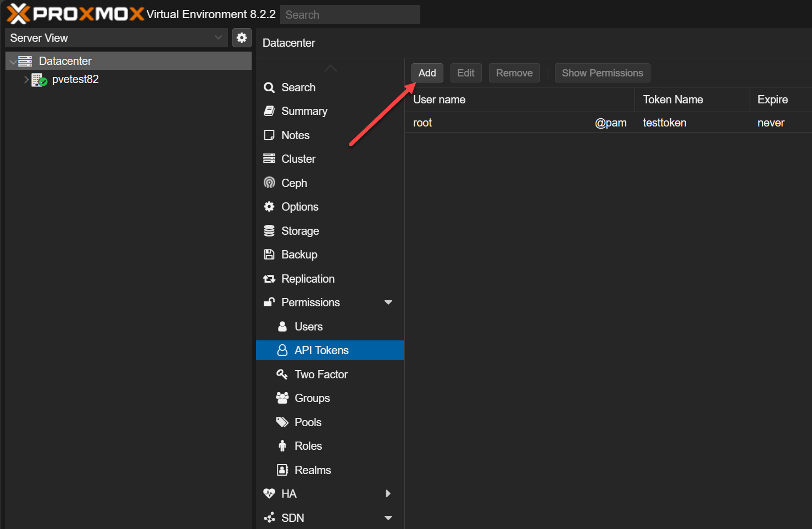Click Show Permissions button
Image resolution: width=812 pixels, height=529 pixels.
pyautogui.click(x=602, y=73)
